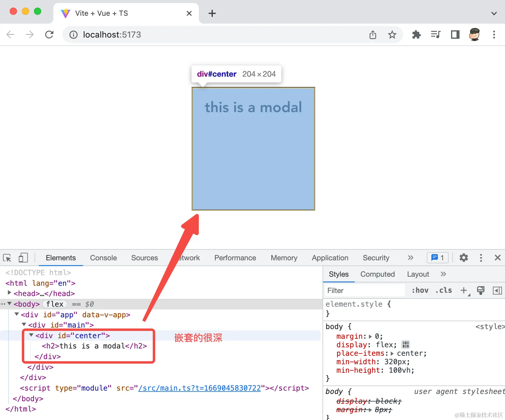This screenshot has height=420, width=505.
Task: Select the script type="module" DOM node
Action: click(x=164, y=388)
